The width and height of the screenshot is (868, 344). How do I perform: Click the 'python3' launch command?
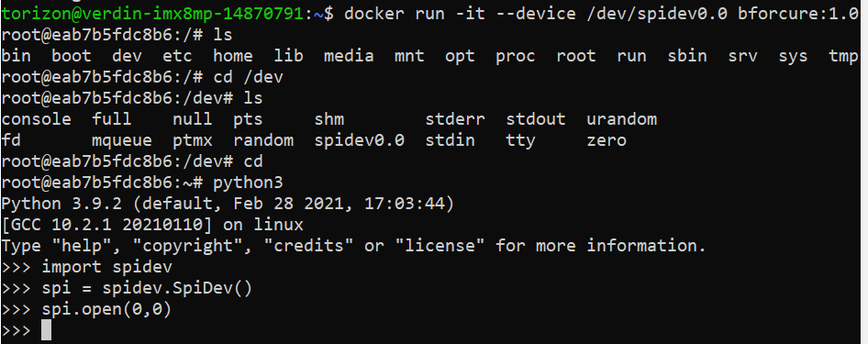(x=248, y=183)
